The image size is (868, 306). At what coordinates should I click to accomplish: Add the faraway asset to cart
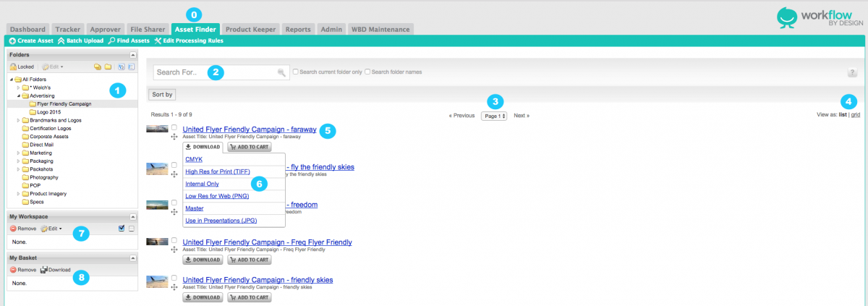point(249,146)
